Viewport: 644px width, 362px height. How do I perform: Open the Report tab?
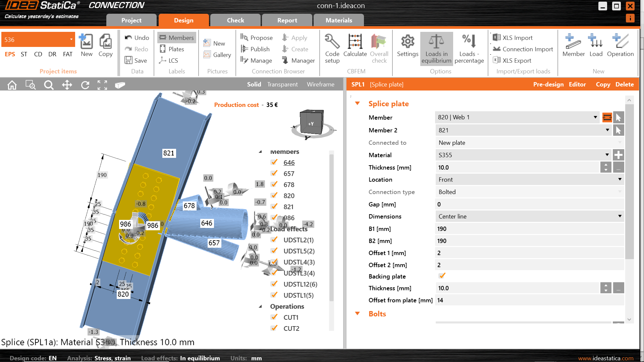(x=287, y=20)
